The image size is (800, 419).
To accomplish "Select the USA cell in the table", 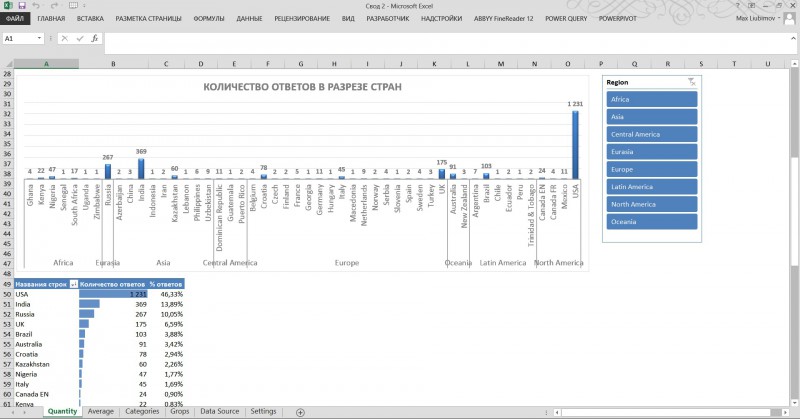I will tap(46, 294).
